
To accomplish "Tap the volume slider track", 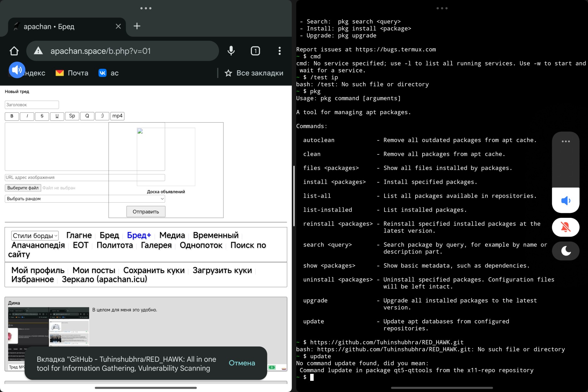I will coord(565,167).
